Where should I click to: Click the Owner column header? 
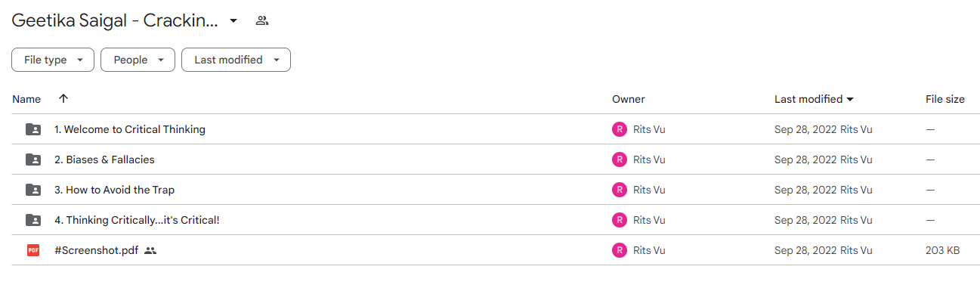point(629,99)
